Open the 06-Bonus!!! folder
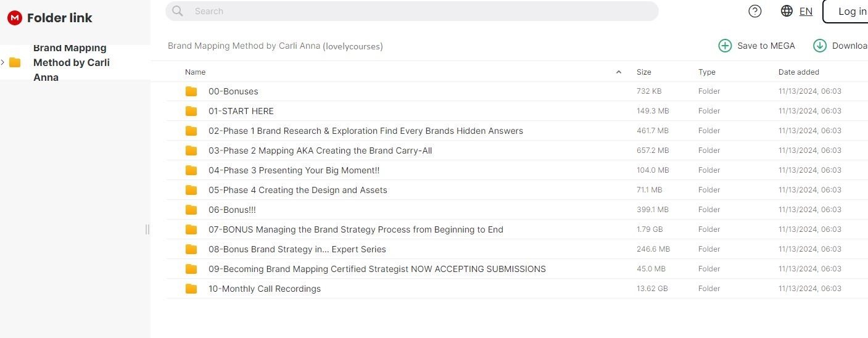 pos(232,210)
